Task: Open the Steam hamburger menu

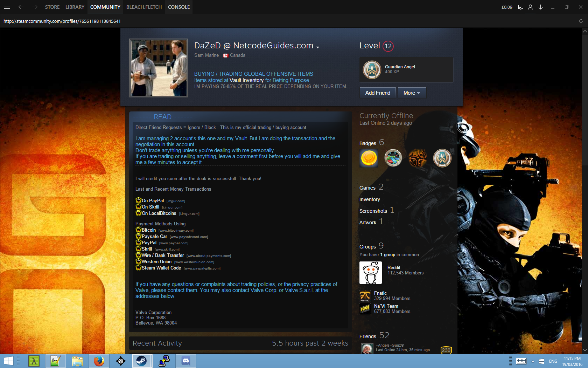Action: point(7,7)
